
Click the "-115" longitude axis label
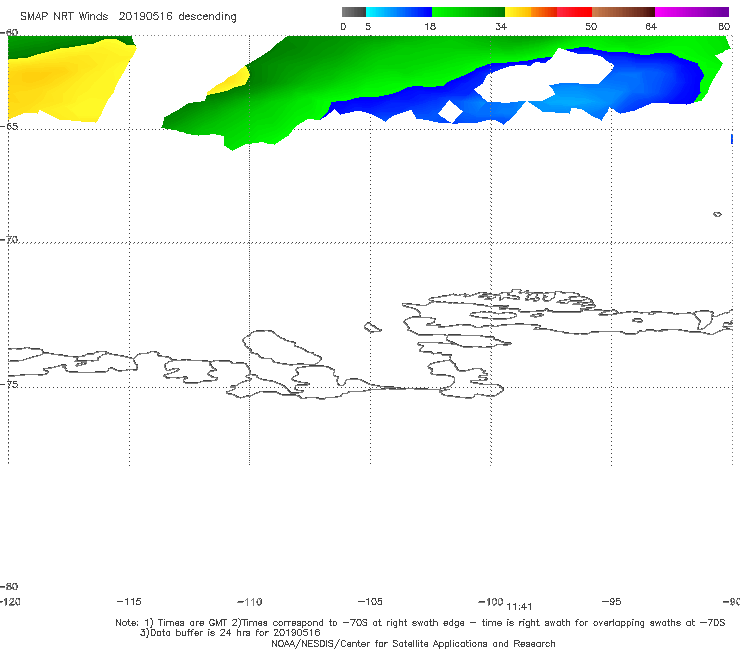pos(129,601)
